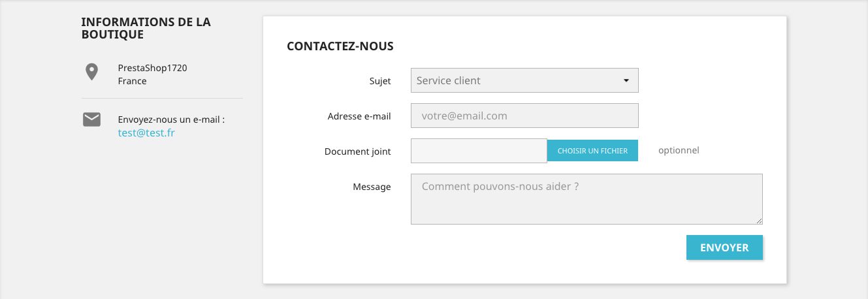Click the PrestaShop1720 store name

152,68
